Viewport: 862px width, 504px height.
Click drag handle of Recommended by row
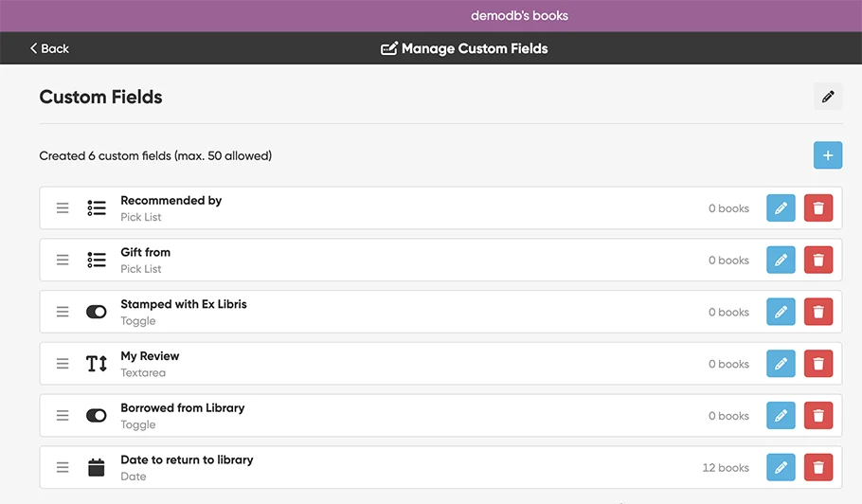point(63,208)
